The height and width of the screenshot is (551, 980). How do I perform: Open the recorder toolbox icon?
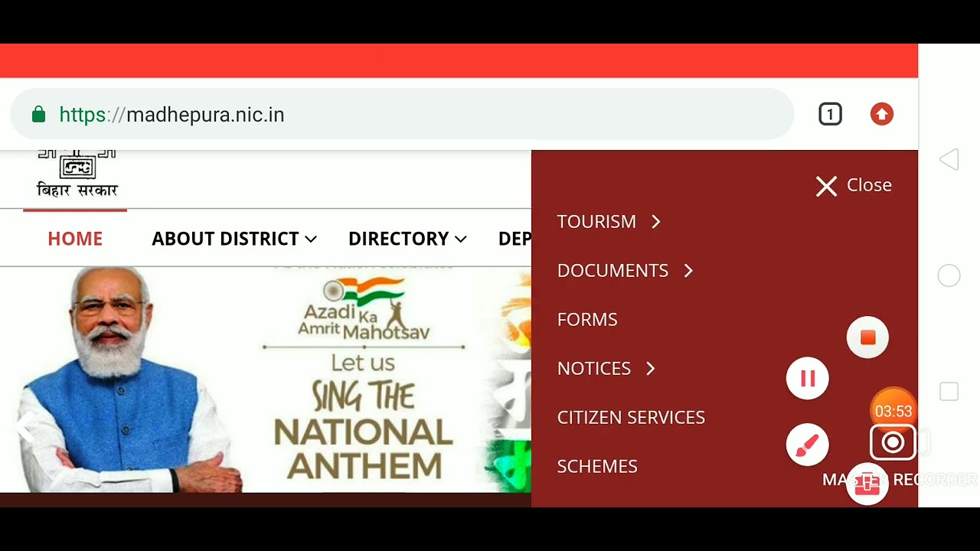click(x=867, y=484)
